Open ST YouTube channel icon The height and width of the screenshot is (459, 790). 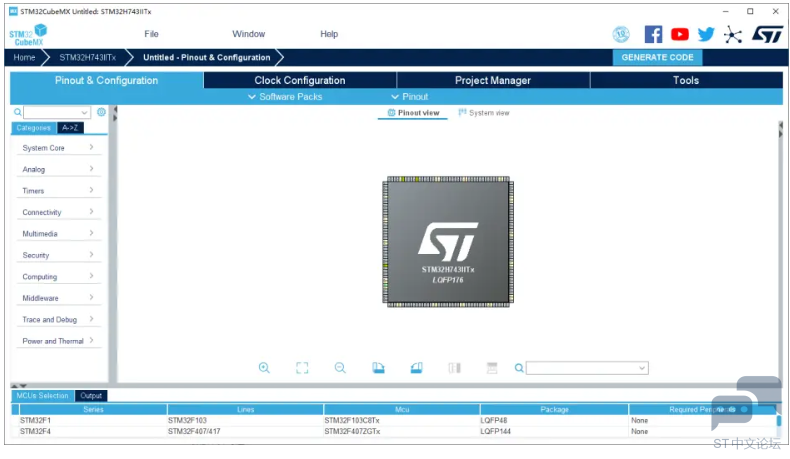tap(680, 34)
